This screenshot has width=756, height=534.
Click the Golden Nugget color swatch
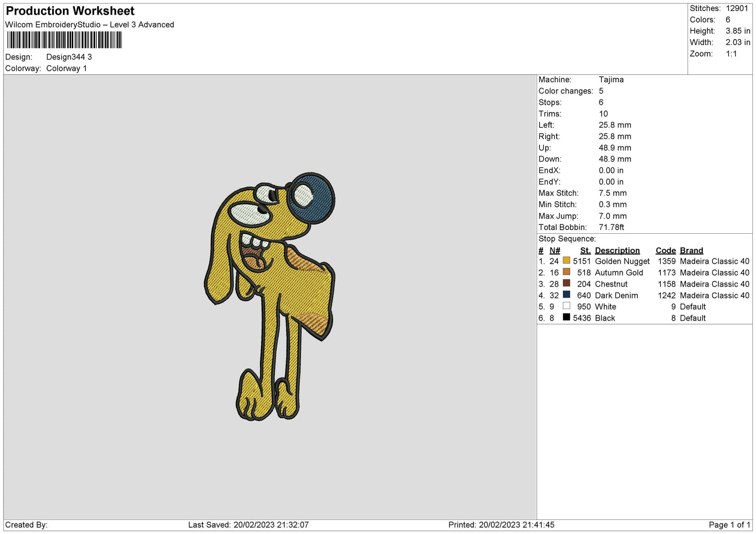point(566,260)
